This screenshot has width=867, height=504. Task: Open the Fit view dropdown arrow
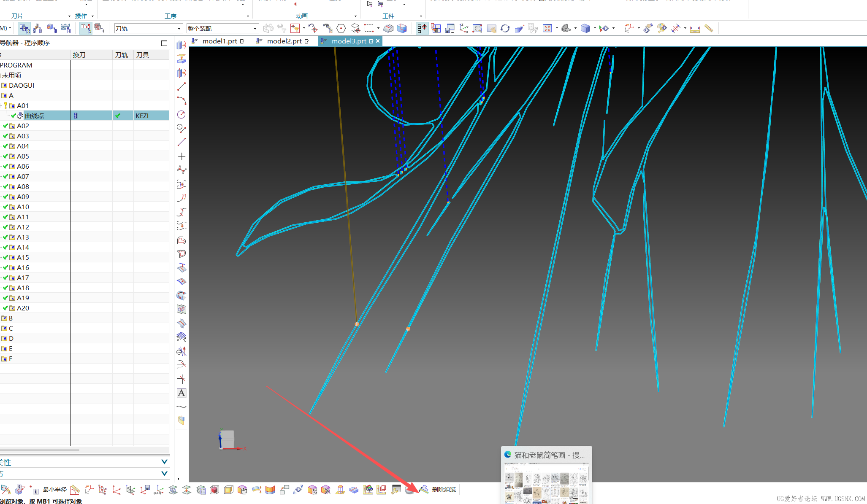[x=557, y=28]
